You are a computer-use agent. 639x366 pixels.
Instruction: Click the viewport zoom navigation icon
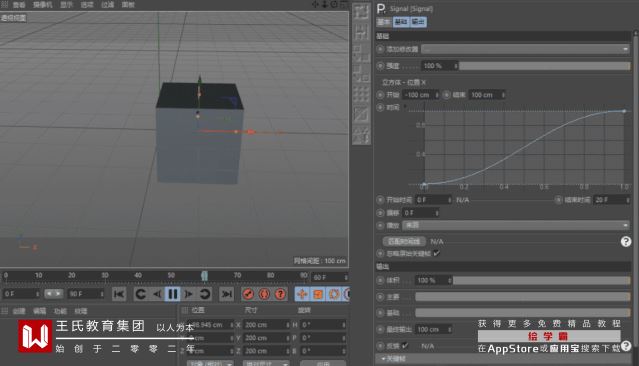point(325,4)
